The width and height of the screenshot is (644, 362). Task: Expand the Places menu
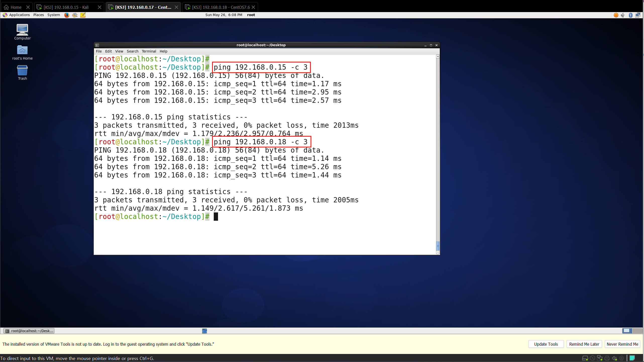point(38,15)
